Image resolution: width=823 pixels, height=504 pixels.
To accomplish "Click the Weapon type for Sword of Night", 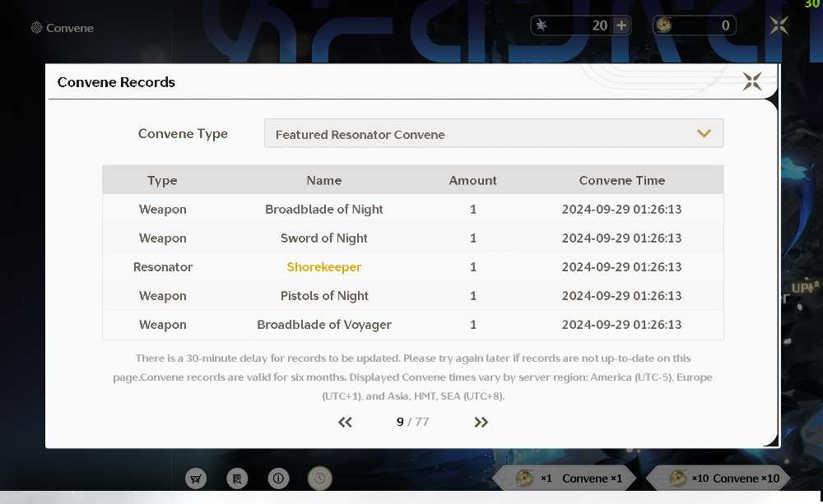I will 163,238.
